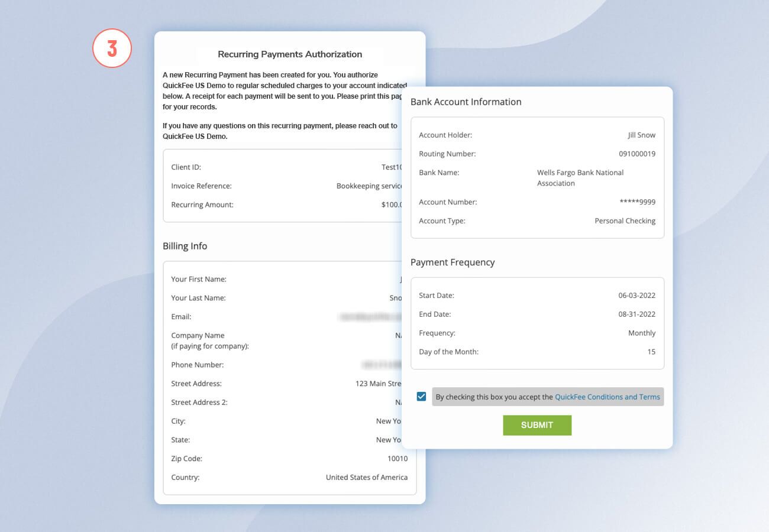Click the routing number 091000019
Screen dimensions: 769x532
tap(637, 154)
